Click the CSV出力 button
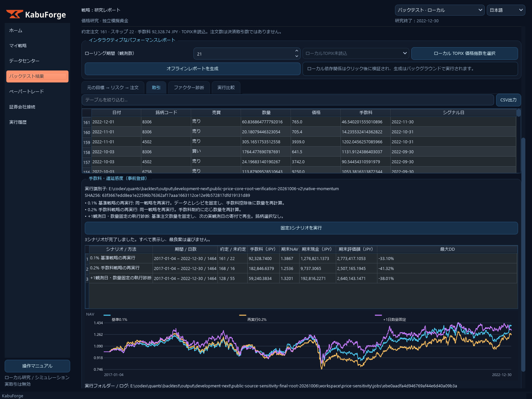532x399 pixels. 508,100
